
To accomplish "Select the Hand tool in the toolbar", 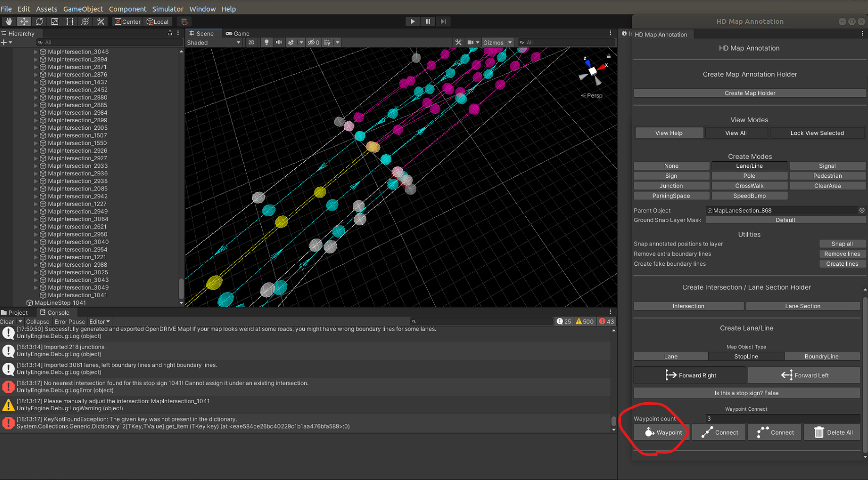I will click(x=8, y=21).
